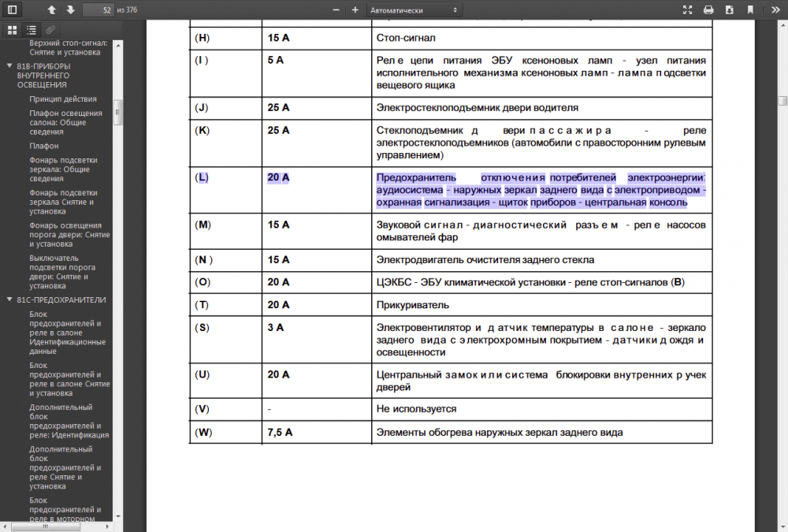Collapse the 81B-ПРИБОРЫ ВНУТРЕННЕГО ОСВЕЩЕНИЯ section
788x532 pixels.
click(x=9, y=66)
